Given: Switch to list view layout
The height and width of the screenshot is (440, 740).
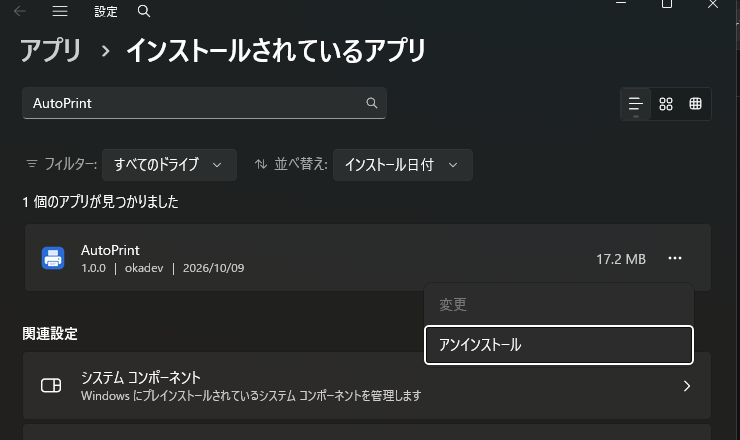Looking at the screenshot, I should pyautogui.click(x=636, y=104).
